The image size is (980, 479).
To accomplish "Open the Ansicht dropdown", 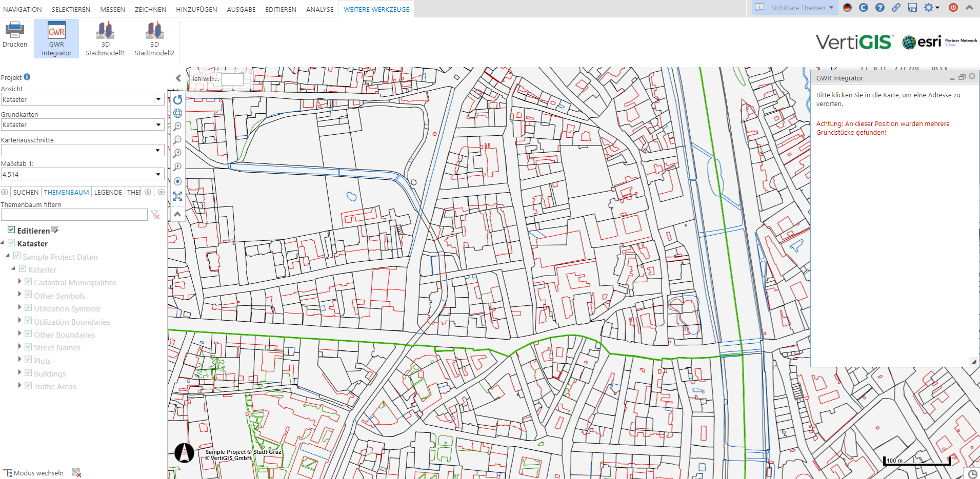I will pyautogui.click(x=158, y=99).
